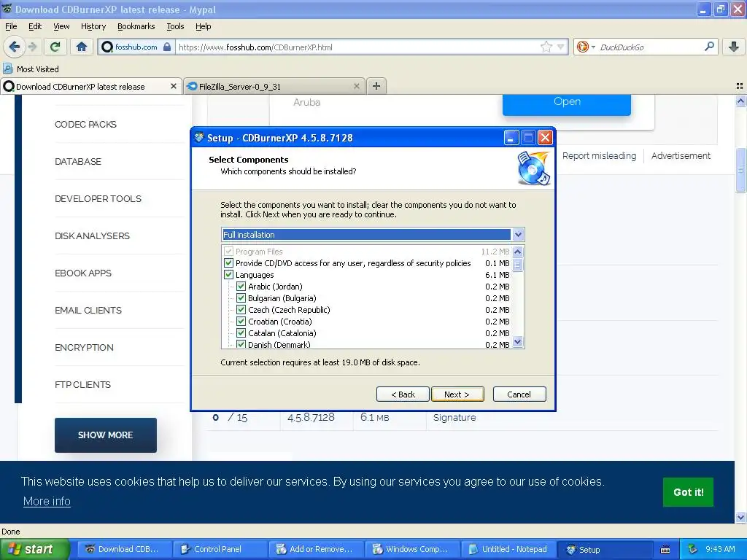This screenshot has width=747, height=560.
Task: Click the search magnifier icon
Action: (x=709, y=47)
